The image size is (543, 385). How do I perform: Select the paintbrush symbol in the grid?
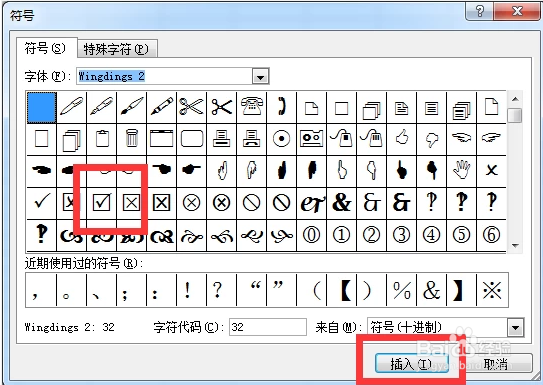point(132,107)
